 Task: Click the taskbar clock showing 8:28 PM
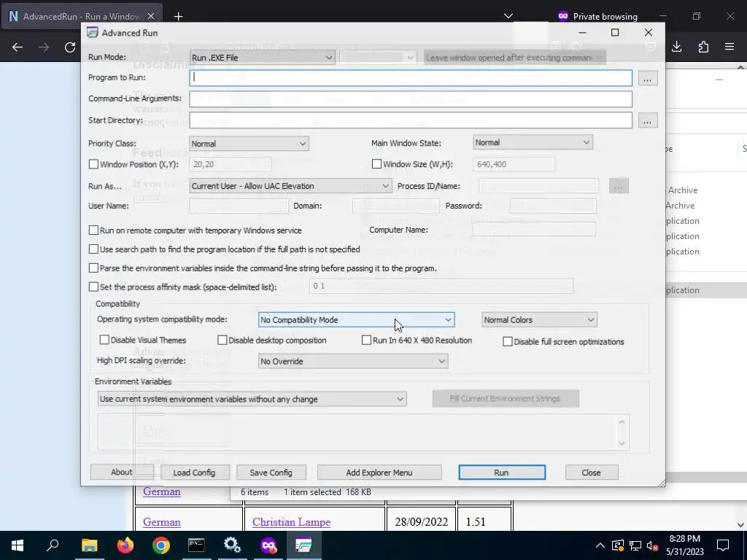click(x=684, y=545)
